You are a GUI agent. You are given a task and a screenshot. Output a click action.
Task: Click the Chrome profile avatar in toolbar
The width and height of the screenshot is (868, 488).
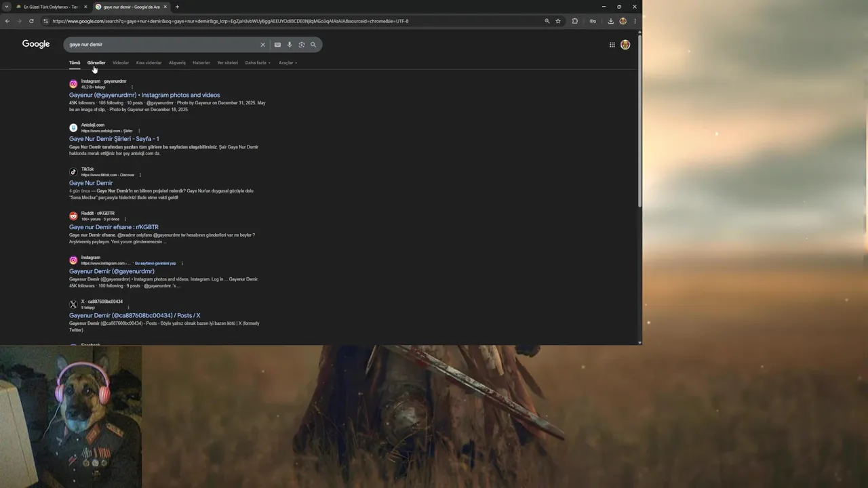click(x=623, y=21)
